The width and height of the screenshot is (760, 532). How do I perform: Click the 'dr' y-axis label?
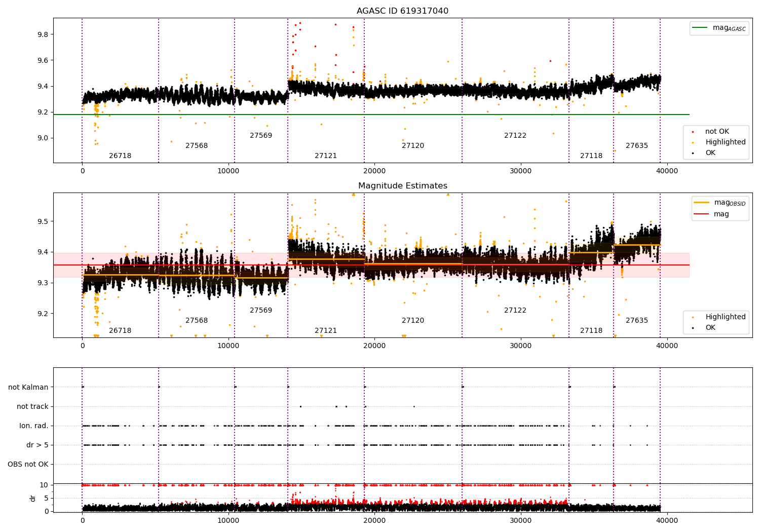[33, 498]
